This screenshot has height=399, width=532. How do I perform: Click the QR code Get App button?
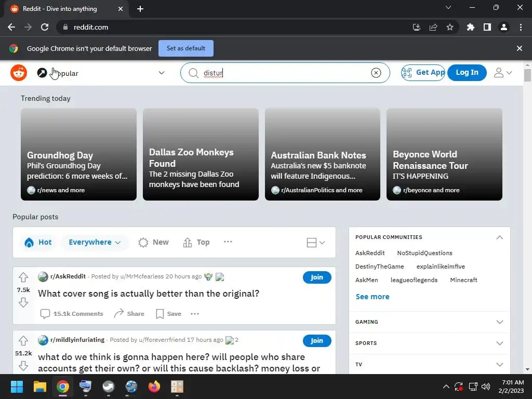(423, 72)
